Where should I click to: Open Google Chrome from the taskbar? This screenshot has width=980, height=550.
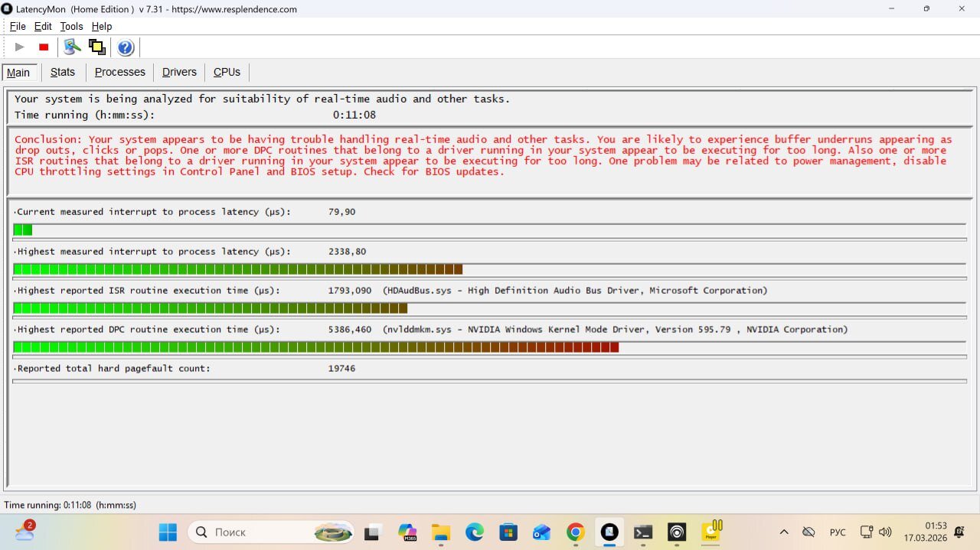click(x=576, y=532)
